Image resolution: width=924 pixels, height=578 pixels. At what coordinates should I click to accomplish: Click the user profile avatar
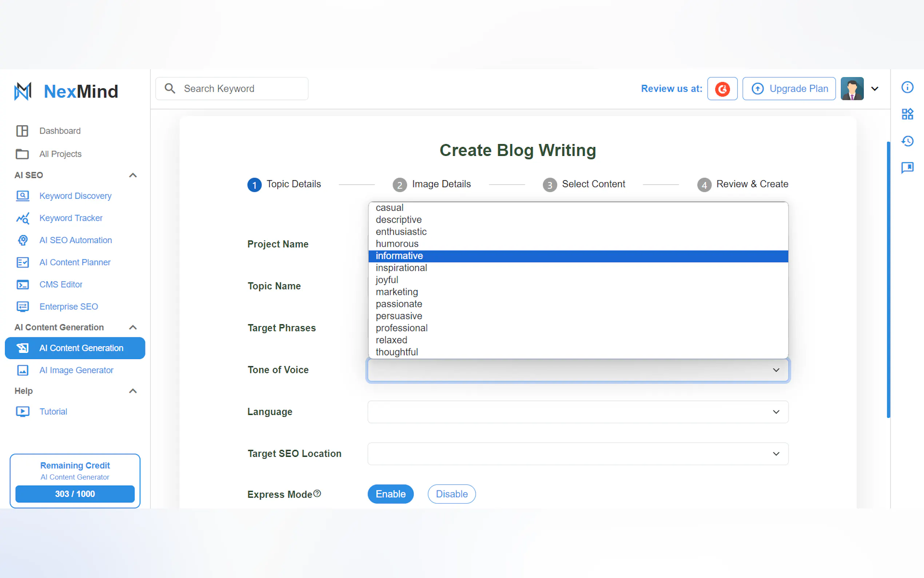pyautogui.click(x=852, y=89)
